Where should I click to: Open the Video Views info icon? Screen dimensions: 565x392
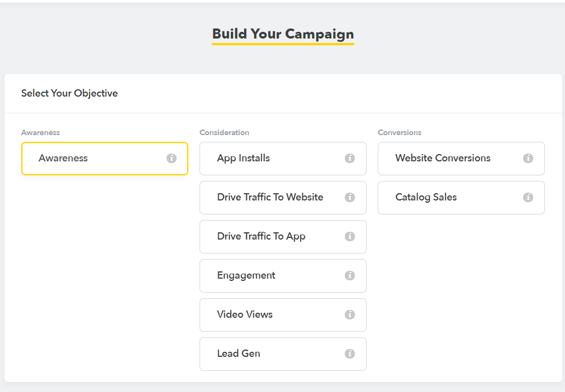(350, 314)
